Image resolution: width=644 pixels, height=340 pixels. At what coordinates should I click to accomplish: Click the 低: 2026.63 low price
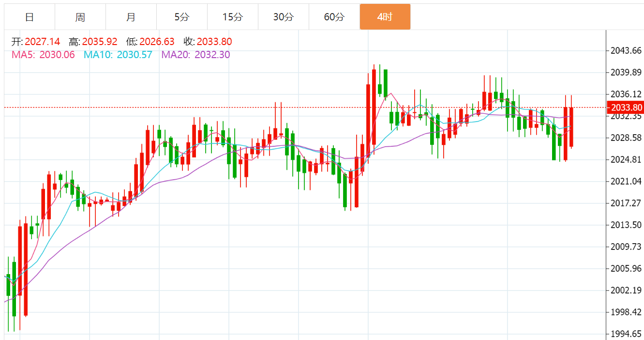(150, 42)
